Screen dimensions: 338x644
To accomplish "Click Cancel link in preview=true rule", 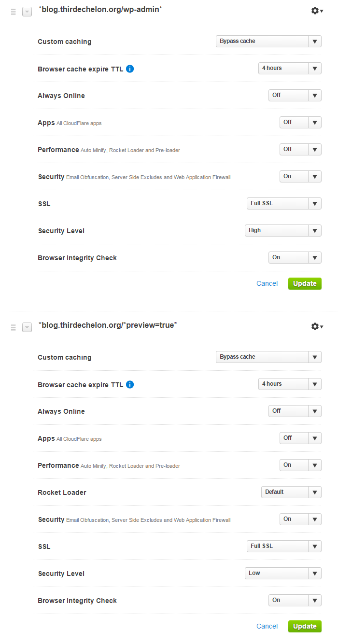I will click(x=267, y=626).
